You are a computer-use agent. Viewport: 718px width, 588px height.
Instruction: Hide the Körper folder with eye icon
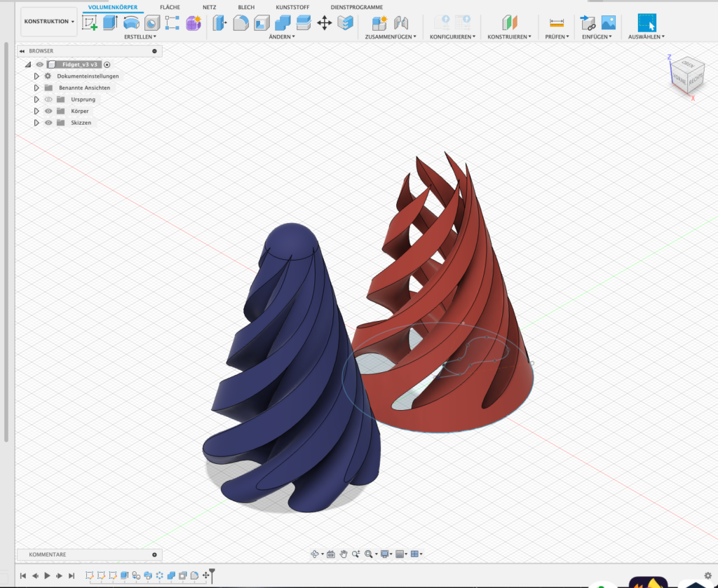tap(48, 111)
